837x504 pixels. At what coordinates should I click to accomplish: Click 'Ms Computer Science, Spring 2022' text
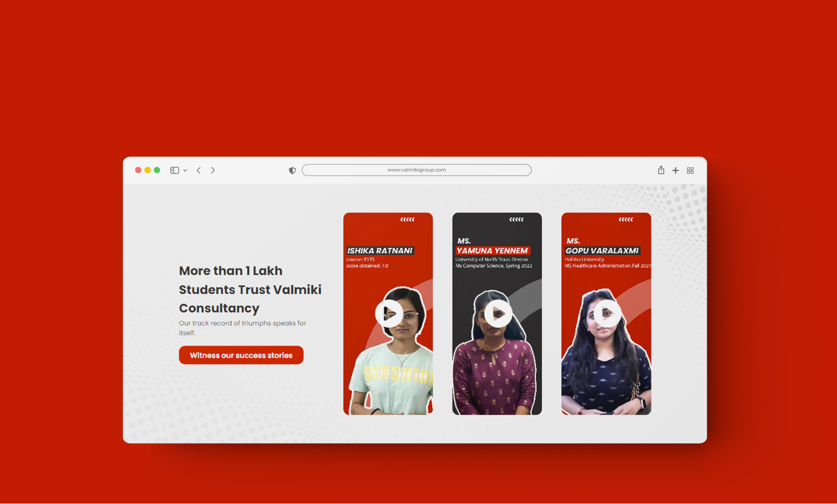tap(494, 266)
